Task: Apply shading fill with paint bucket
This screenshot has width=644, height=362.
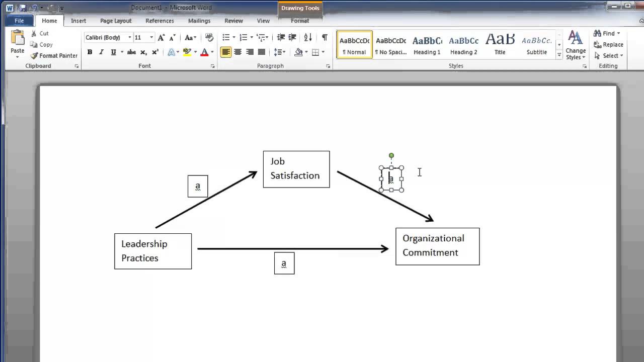Action: [298, 52]
